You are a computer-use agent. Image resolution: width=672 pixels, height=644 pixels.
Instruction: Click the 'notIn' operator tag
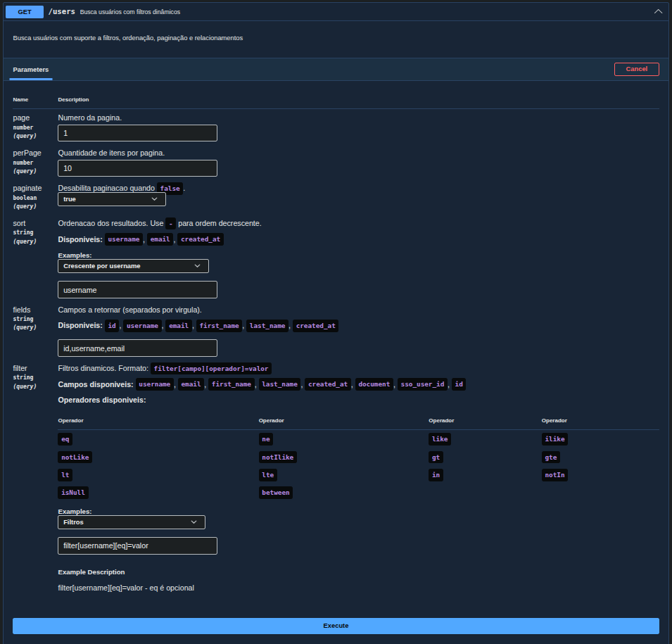[x=554, y=475]
